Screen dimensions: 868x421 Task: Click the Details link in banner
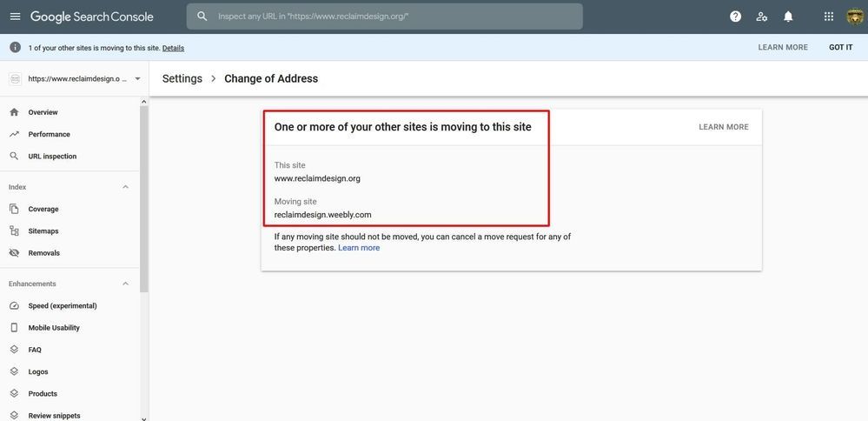pos(173,48)
